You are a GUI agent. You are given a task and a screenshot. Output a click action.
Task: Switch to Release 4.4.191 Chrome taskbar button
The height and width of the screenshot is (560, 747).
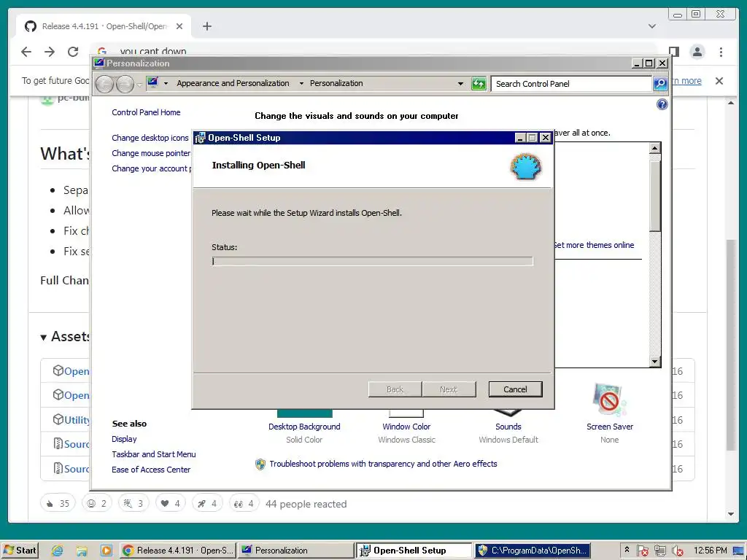[177, 551]
